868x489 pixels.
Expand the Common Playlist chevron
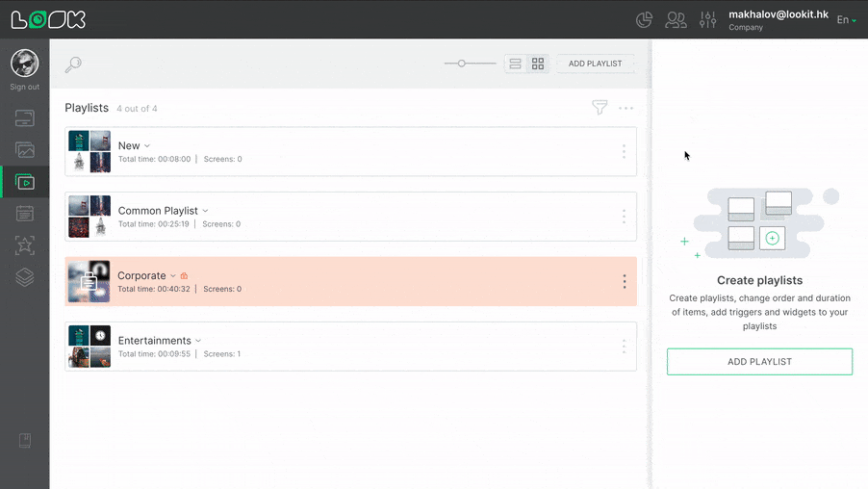tap(205, 211)
